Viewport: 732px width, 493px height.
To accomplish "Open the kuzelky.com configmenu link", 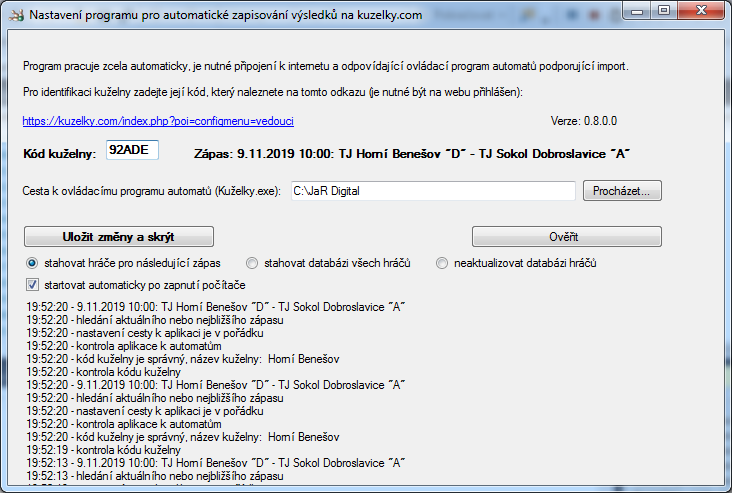I will (158, 121).
